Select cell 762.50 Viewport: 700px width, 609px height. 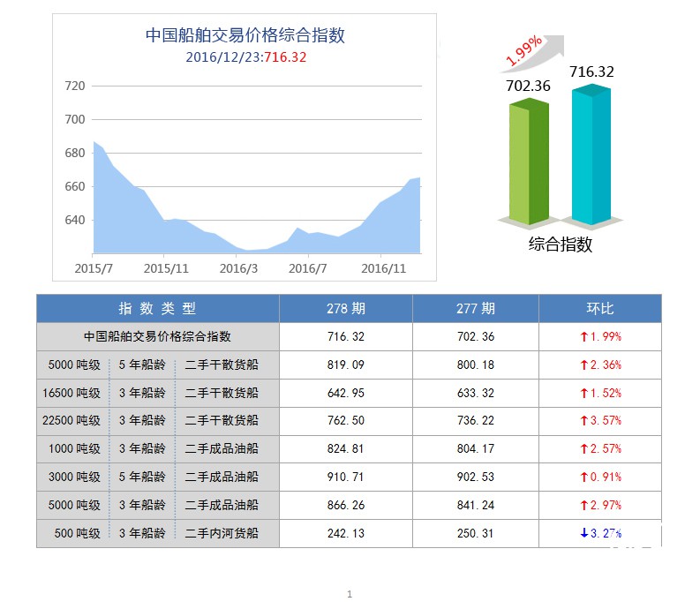(345, 421)
